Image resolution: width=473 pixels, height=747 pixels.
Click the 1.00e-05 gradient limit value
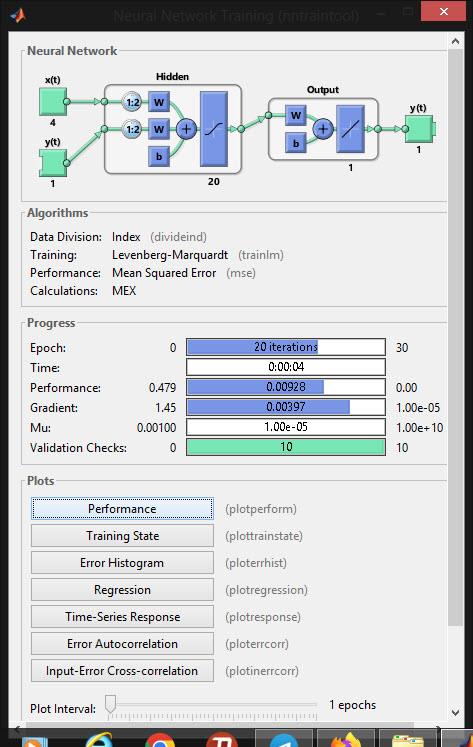pos(418,408)
